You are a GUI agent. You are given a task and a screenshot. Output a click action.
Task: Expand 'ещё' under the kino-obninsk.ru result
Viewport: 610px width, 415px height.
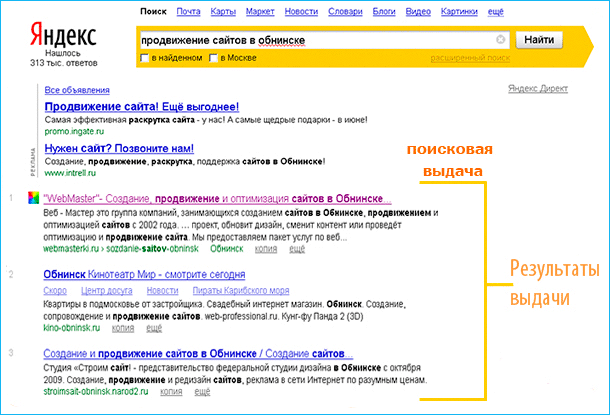(x=154, y=328)
